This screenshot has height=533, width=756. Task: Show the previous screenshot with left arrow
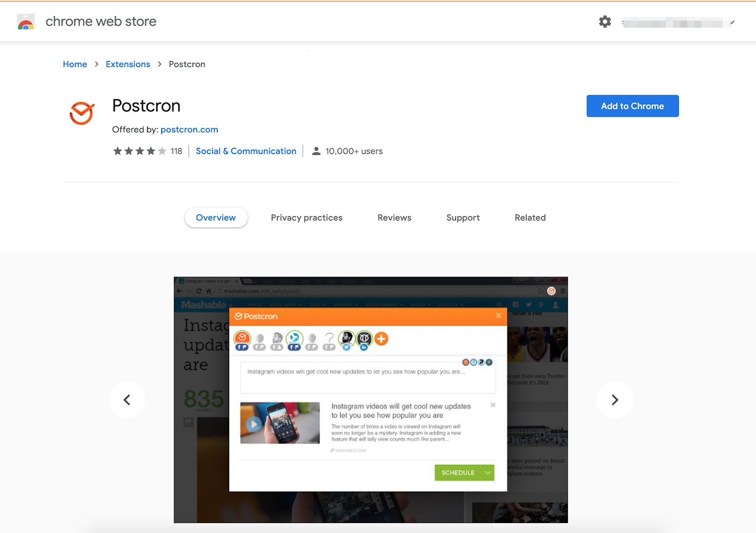point(127,400)
